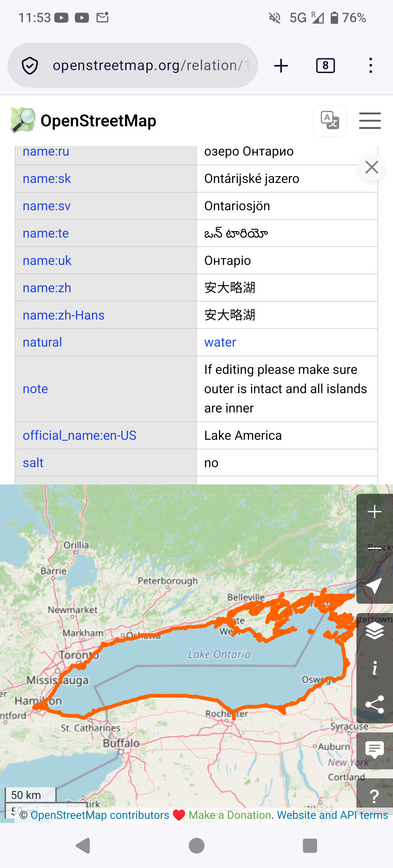Screen dimensions: 393x868
Task: Tap the Peterborough label on the map
Action: [x=168, y=581]
